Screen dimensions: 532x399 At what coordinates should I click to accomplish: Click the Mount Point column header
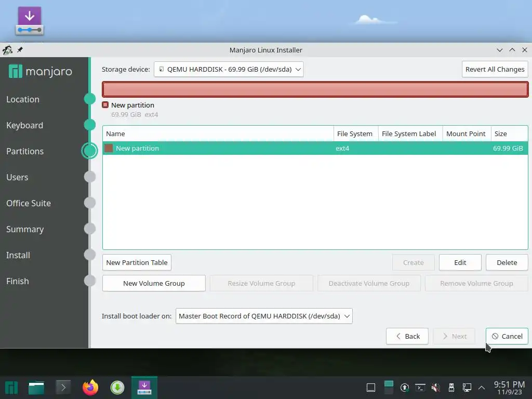[x=467, y=134]
